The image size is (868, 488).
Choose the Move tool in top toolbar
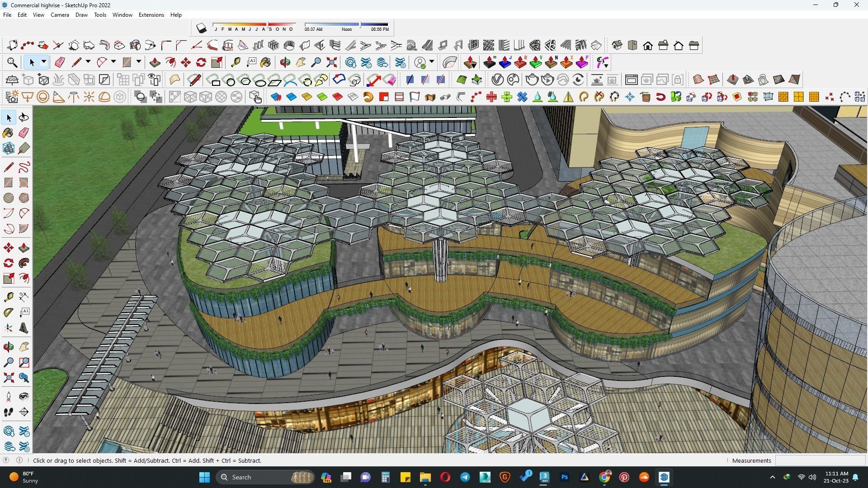pyautogui.click(x=185, y=62)
